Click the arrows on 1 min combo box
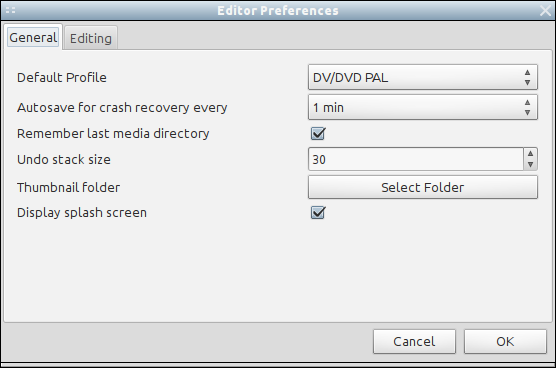Viewport: 556px width, 368px height. 527,107
